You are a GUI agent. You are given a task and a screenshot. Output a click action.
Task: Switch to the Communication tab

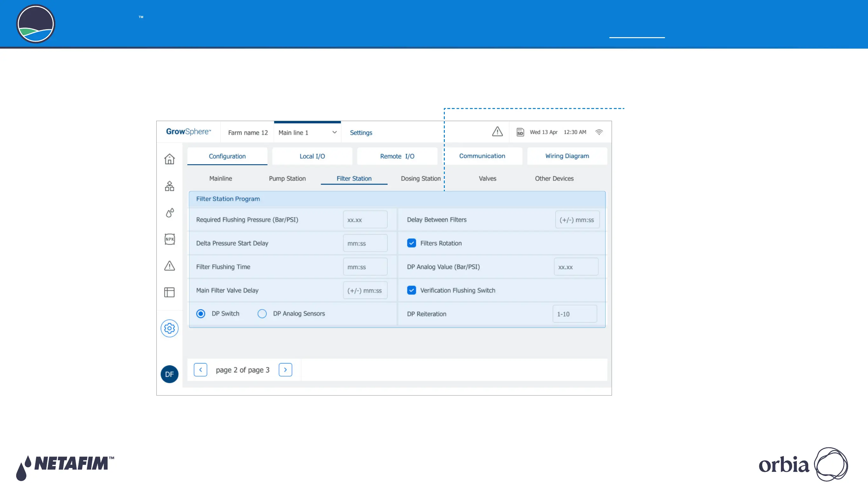coord(482,156)
